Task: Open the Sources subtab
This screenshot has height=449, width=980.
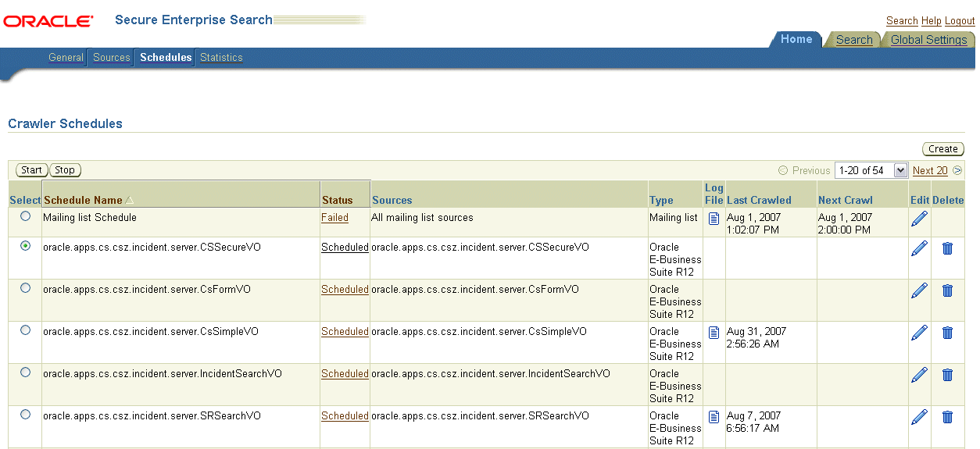Action: click(x=112, y=57)
